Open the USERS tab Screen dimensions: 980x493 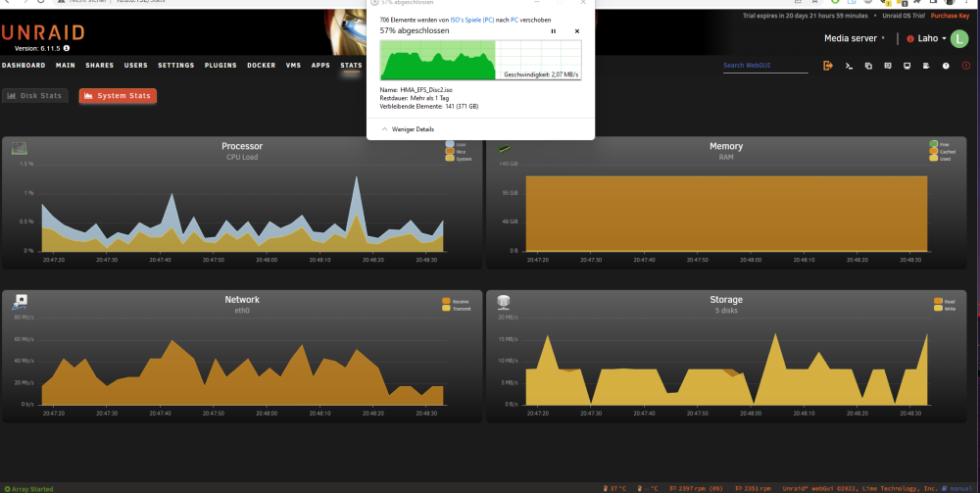[135, 65]
